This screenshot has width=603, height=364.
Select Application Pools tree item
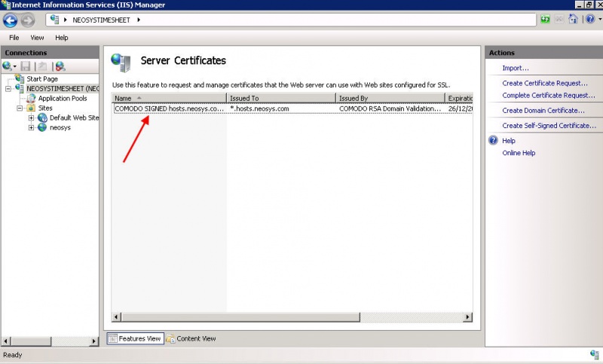click(63, 99)
